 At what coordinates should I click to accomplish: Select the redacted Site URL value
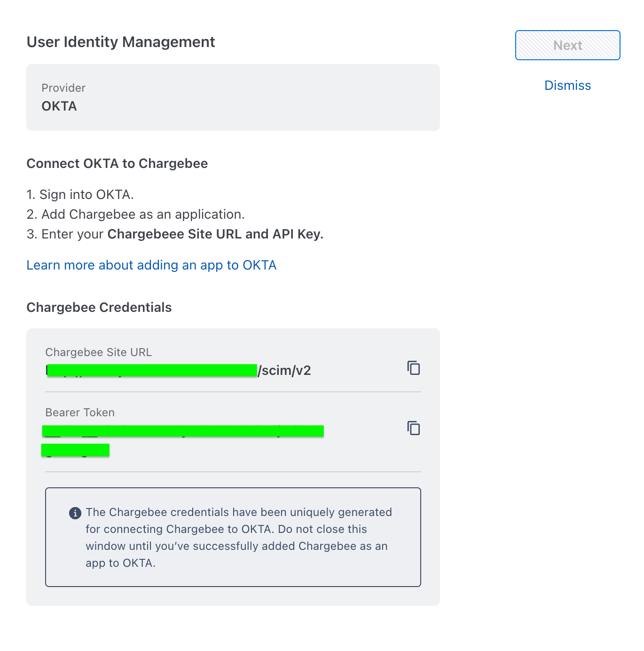point(152,371)
